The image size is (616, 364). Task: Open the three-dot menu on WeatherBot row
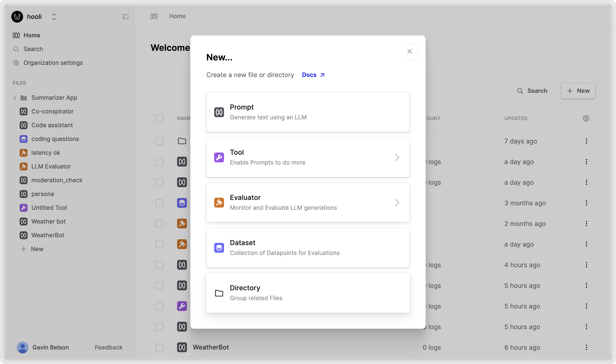587,347
